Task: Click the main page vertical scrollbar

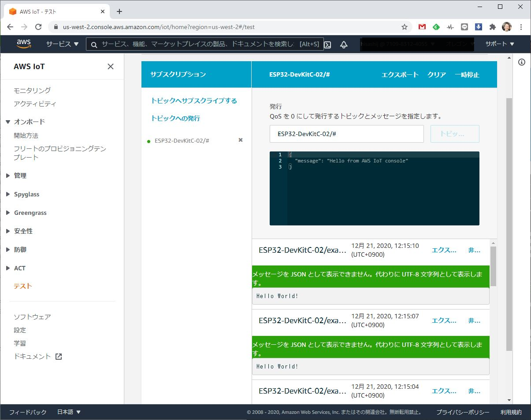Action: click(509, 225)
